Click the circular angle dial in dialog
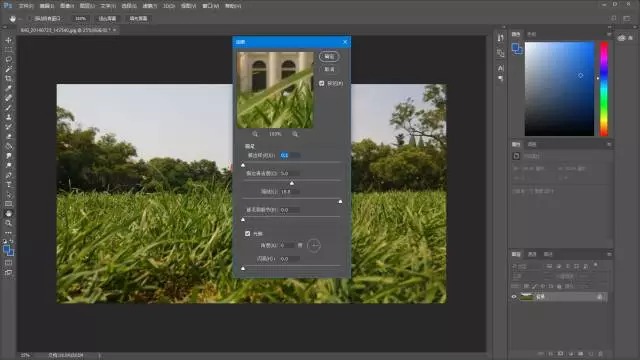Image resolution: width=640 pixels, height=360 pixels. tap(314, 245)
